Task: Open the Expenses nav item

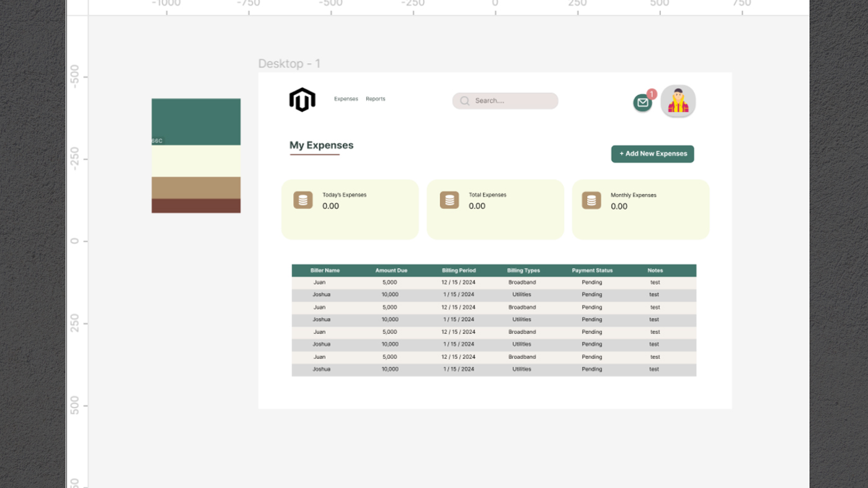Action: 346,99
